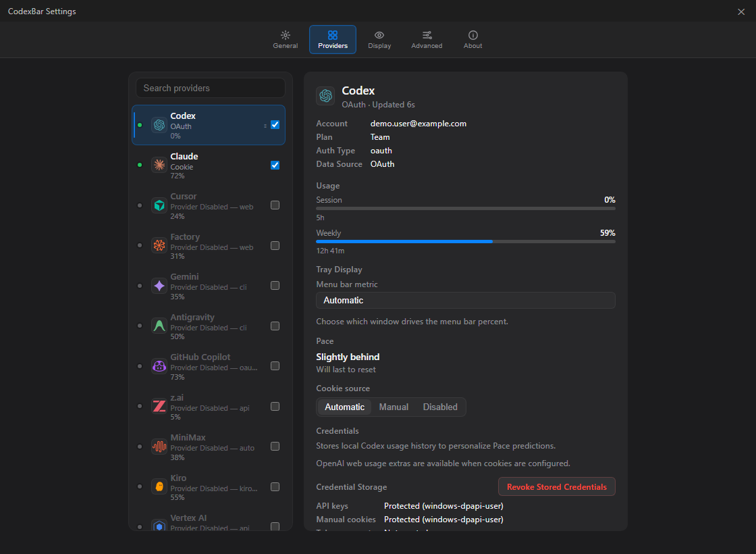Click the Weekly usage progress bar

(x=465, y=241)
